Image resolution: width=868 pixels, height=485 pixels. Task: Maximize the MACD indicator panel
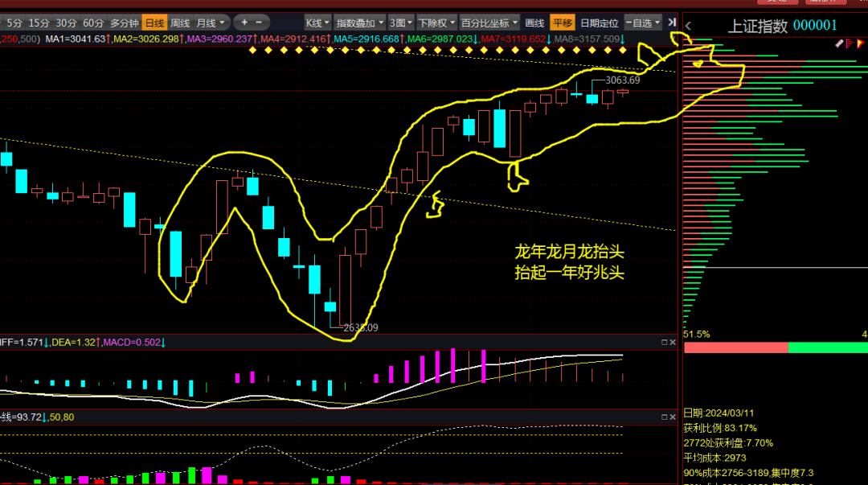(x=665, y=343)
